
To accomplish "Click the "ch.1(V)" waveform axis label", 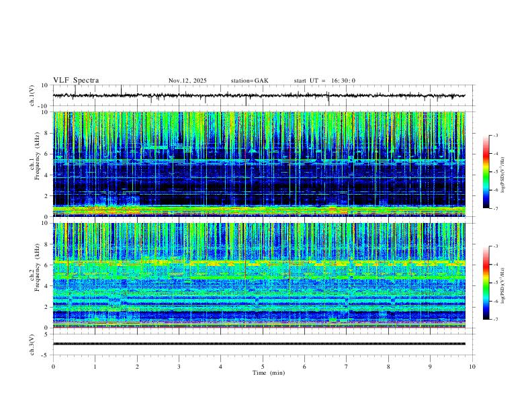I will (32, 95).
